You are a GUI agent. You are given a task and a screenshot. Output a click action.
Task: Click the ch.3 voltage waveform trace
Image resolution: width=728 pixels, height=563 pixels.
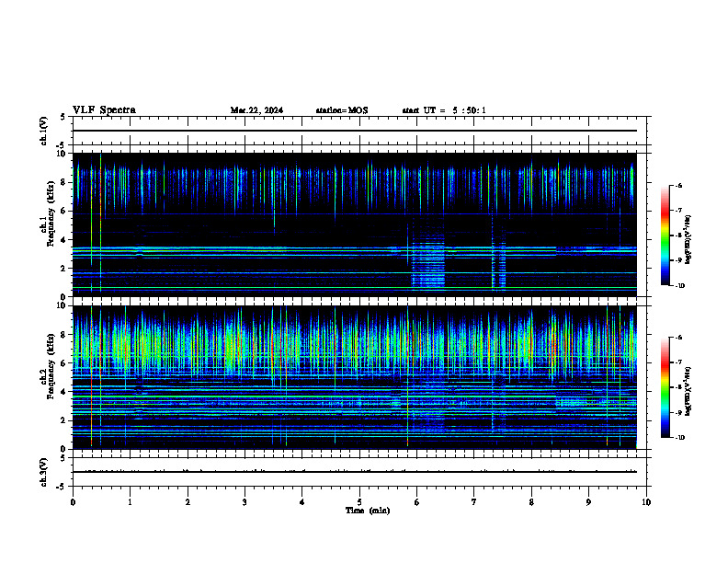click(354, 472)
